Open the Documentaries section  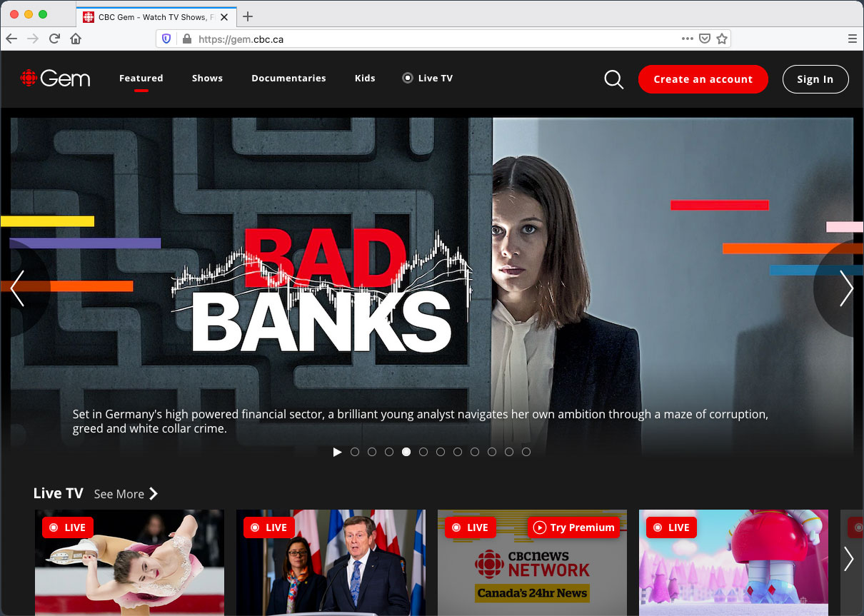coord(288,79)
